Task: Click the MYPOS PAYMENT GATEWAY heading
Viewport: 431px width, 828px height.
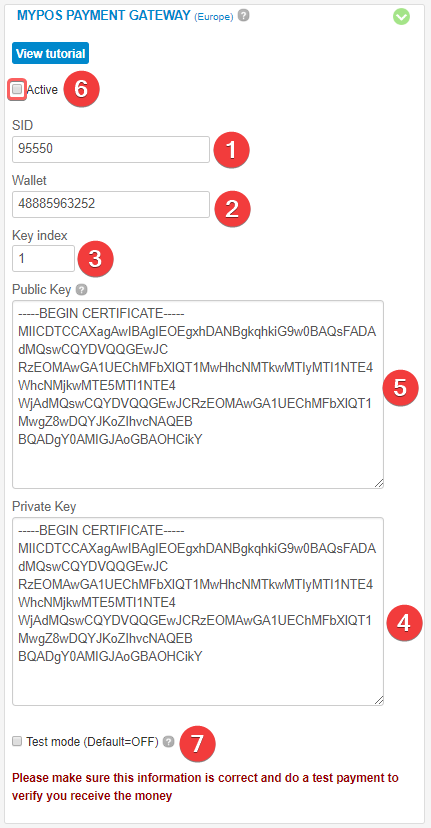Action: point(104,15)
